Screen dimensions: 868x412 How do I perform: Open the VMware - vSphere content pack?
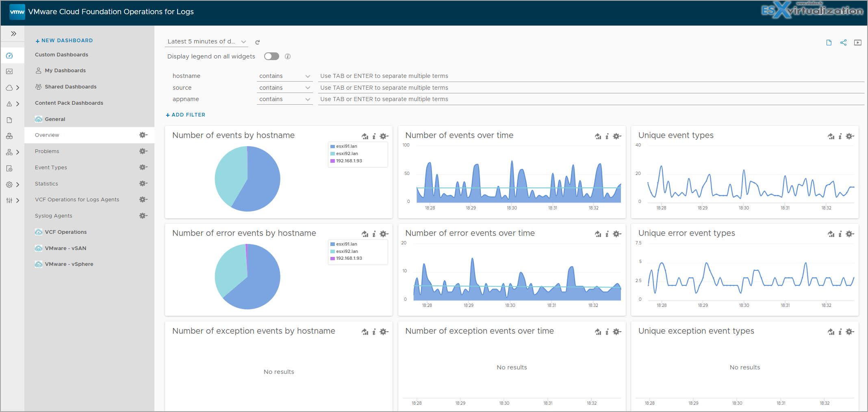tap(69, 264)
